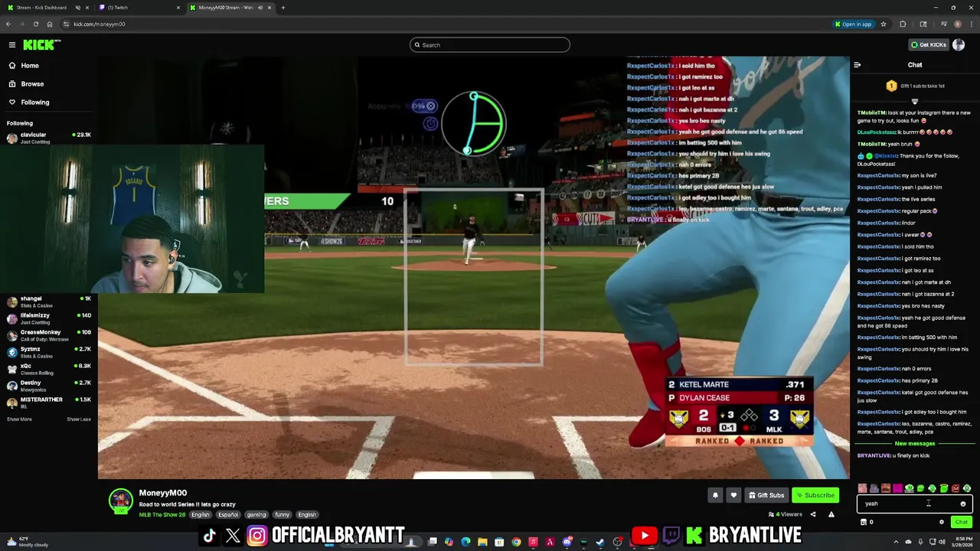Open Syztmz's recommended channel
Screen dimensions: 980x551
(49, 352)
